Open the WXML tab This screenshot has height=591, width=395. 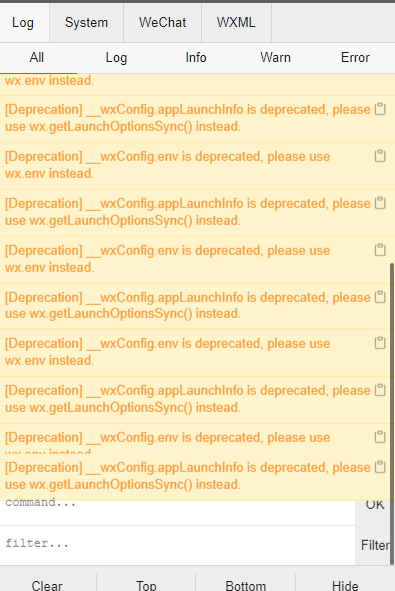(x=236, y=23)
